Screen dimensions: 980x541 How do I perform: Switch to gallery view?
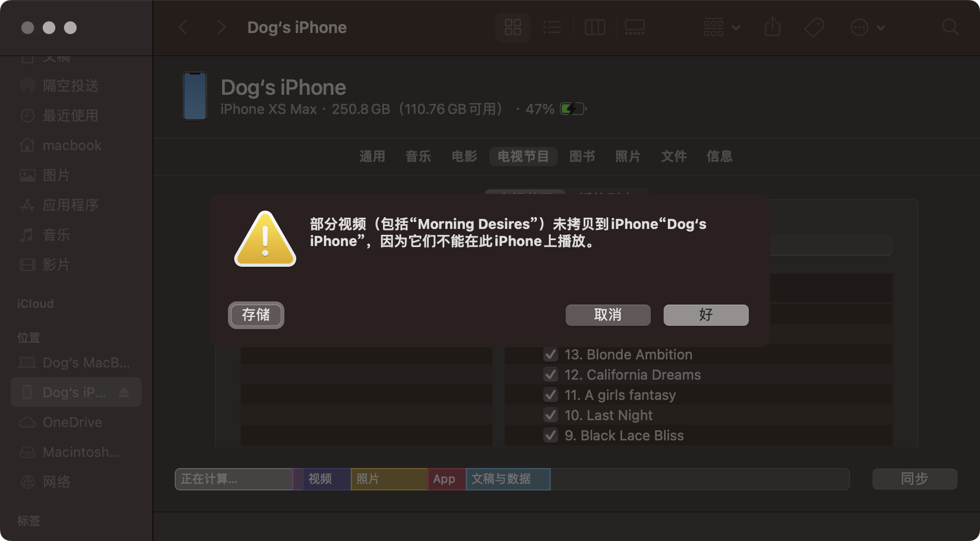pyautogui.click(x=634, y=27)
